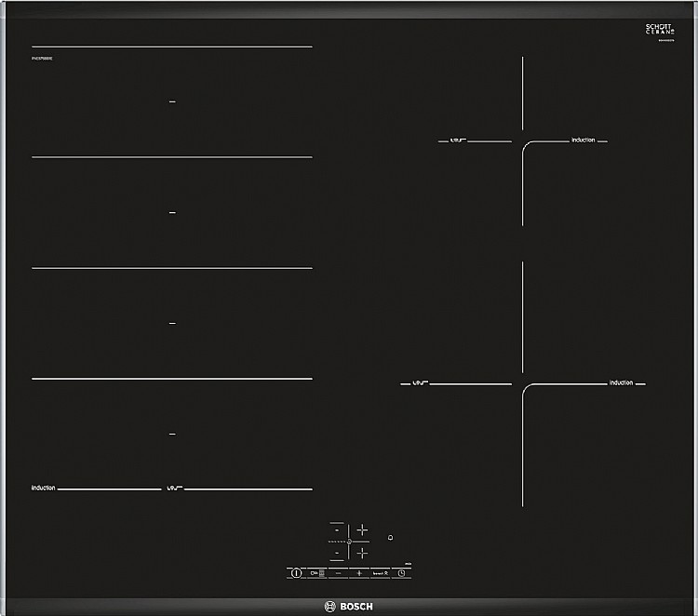The image size is (698, 616).
Task: Tap the minus key in bottom control bar
Action: (339, 573)
